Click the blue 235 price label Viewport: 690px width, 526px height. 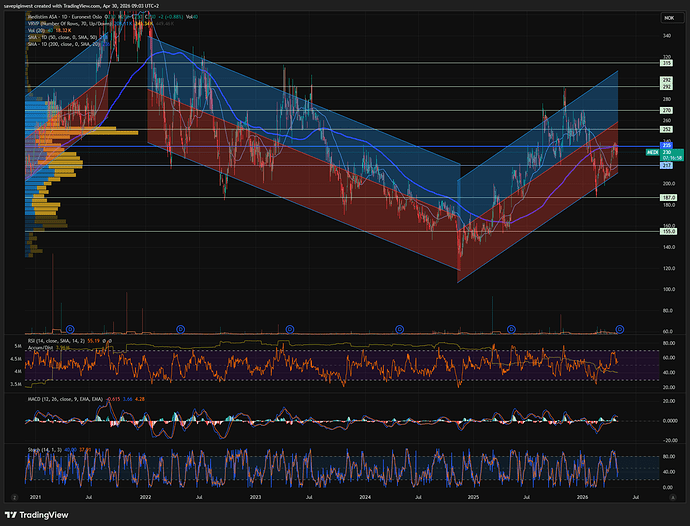[x=667, y=145]
